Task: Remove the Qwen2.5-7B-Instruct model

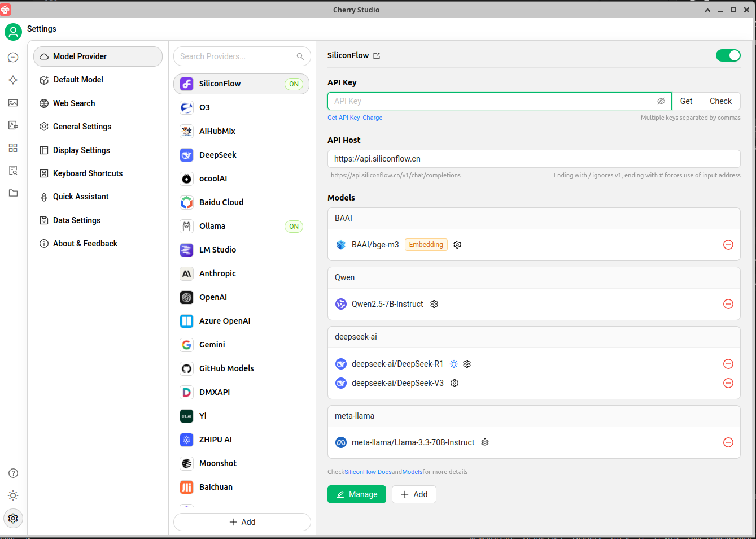Action: [728, 304]
